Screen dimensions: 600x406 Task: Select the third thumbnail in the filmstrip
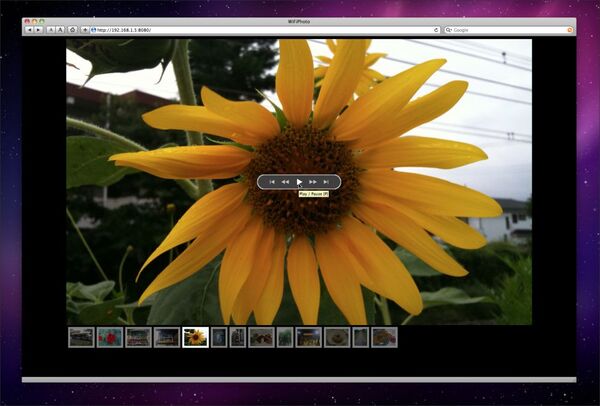point(138,337)
